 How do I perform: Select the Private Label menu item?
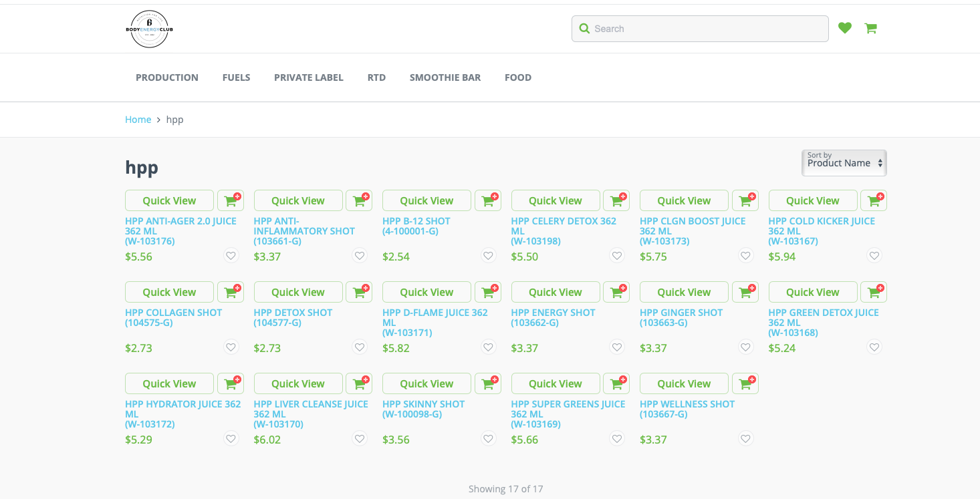(308, 77)
